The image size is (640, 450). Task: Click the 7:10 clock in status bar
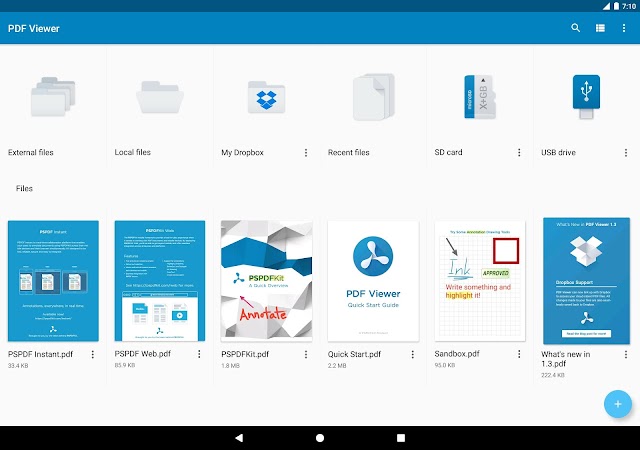point(629,6)
